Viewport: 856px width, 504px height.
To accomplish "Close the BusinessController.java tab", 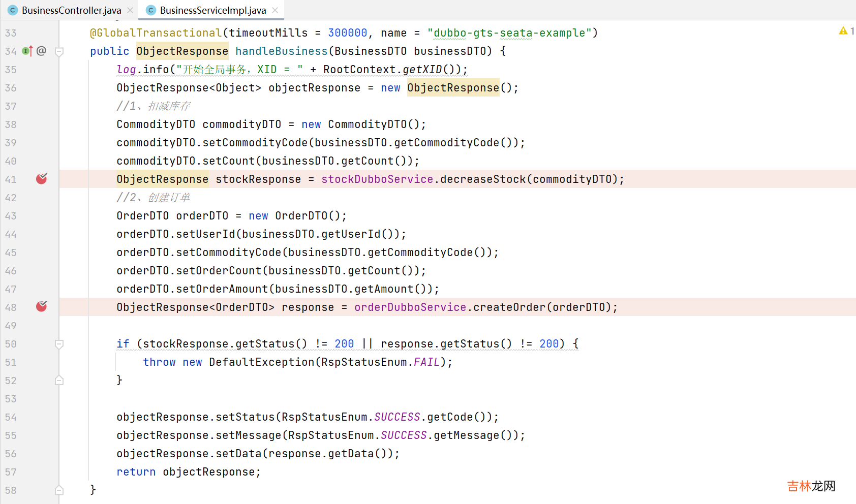I will (x=130, y=10).
